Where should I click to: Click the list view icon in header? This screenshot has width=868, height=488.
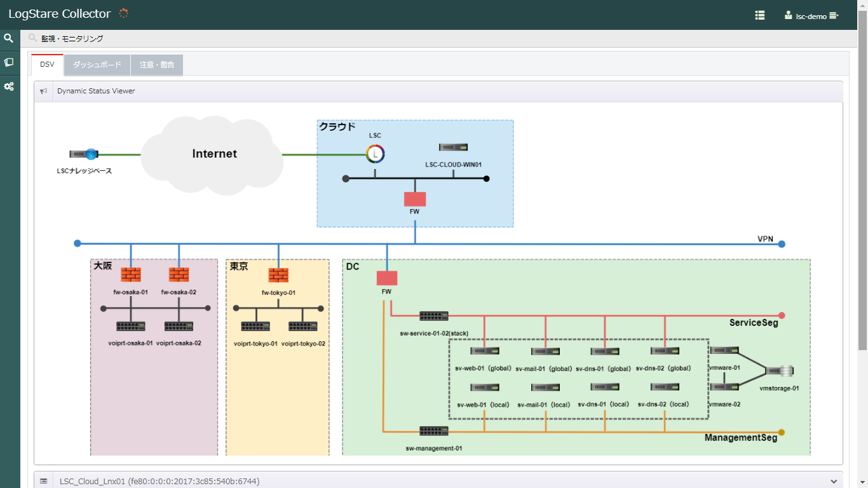pos(760,15)
